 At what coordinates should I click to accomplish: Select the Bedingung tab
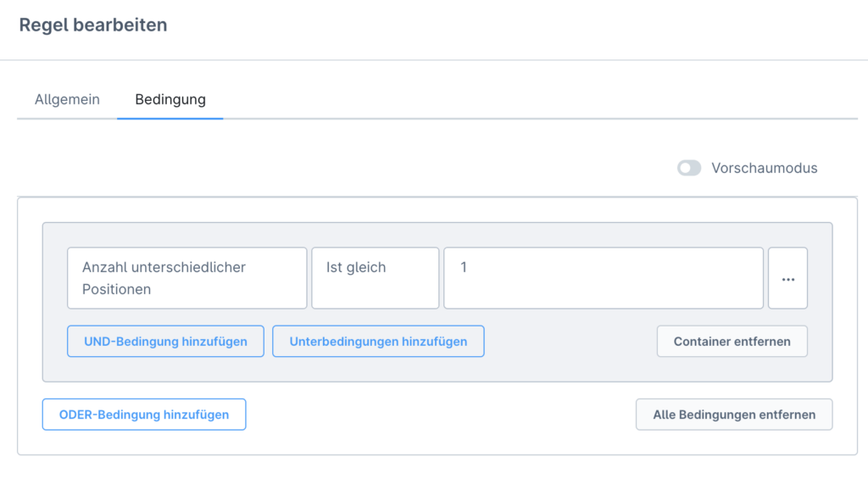point(170,100)
